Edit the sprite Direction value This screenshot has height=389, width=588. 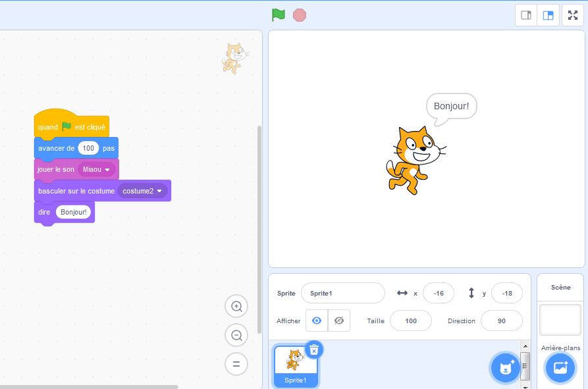click(502, 321)
